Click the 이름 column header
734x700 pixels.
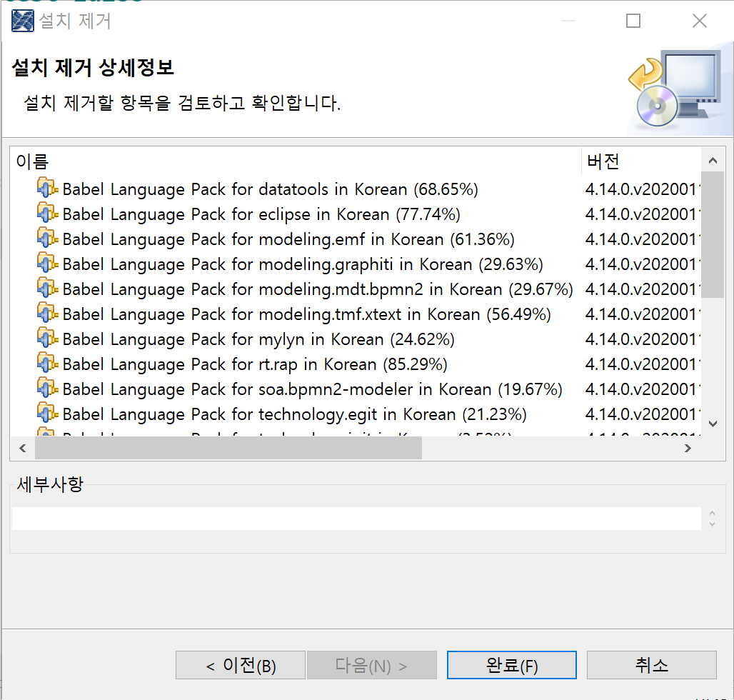click(296, 161)
